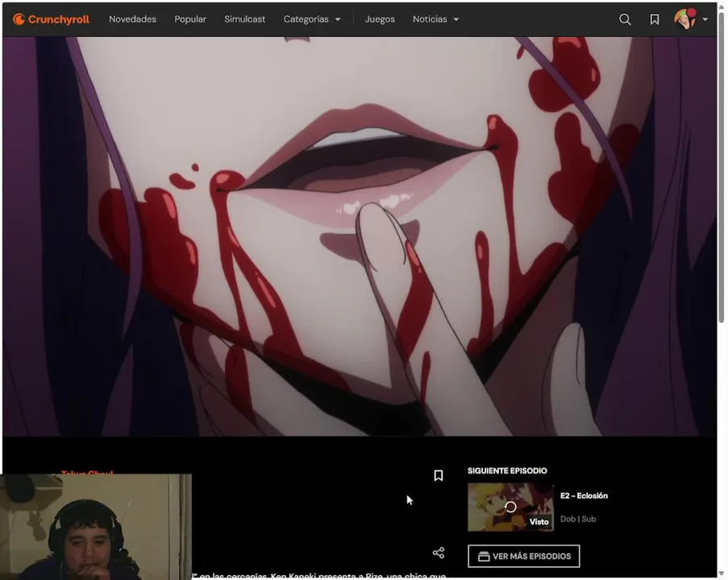Click the E2 – Eclosión title

pos(584,495)
